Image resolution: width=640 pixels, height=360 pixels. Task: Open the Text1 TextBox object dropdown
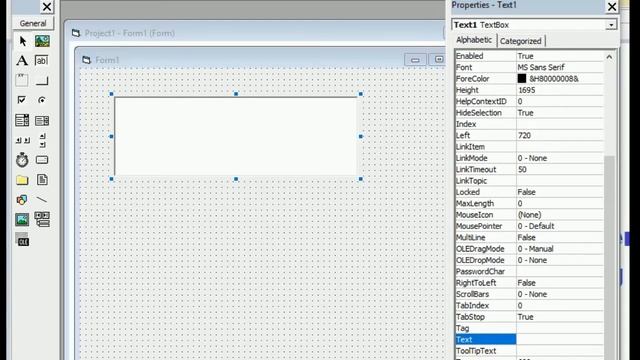pyautogui.click(x=611, y=25)
